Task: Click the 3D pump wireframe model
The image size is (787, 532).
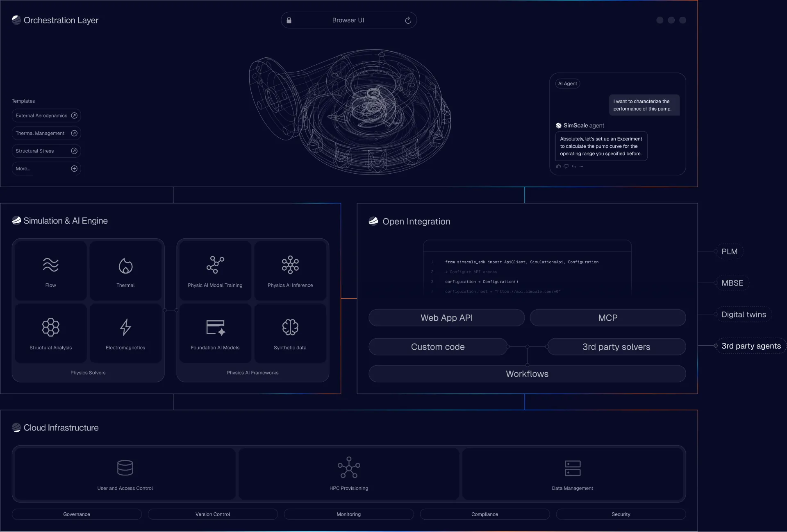Action: (x=350, y=111)
